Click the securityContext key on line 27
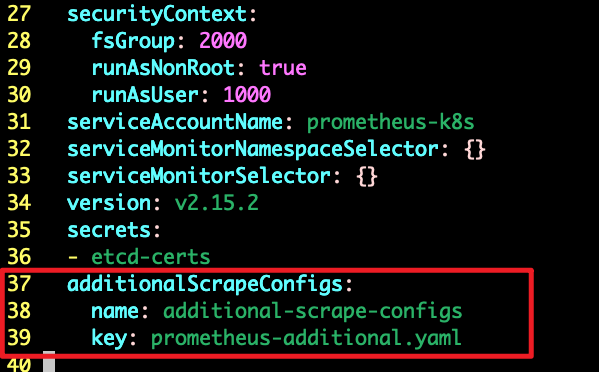The height and width of the screenshot is (372, 599). click(x=157, y=15)
